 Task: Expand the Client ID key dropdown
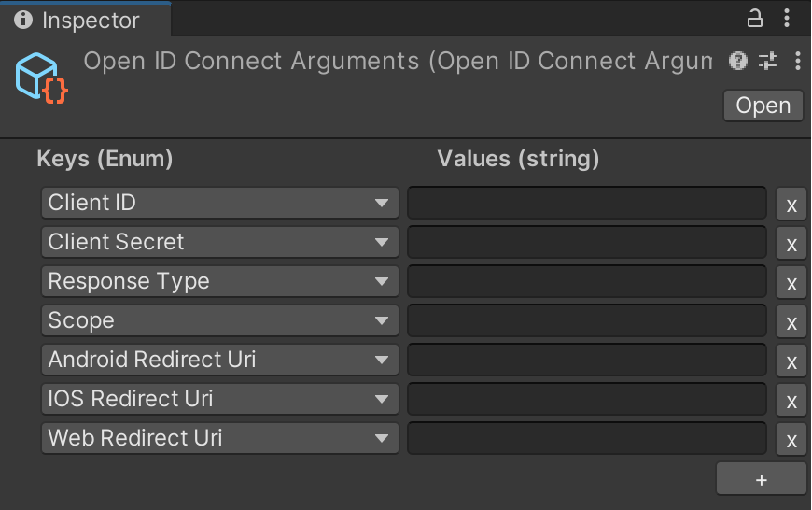(x=219, y=203)
